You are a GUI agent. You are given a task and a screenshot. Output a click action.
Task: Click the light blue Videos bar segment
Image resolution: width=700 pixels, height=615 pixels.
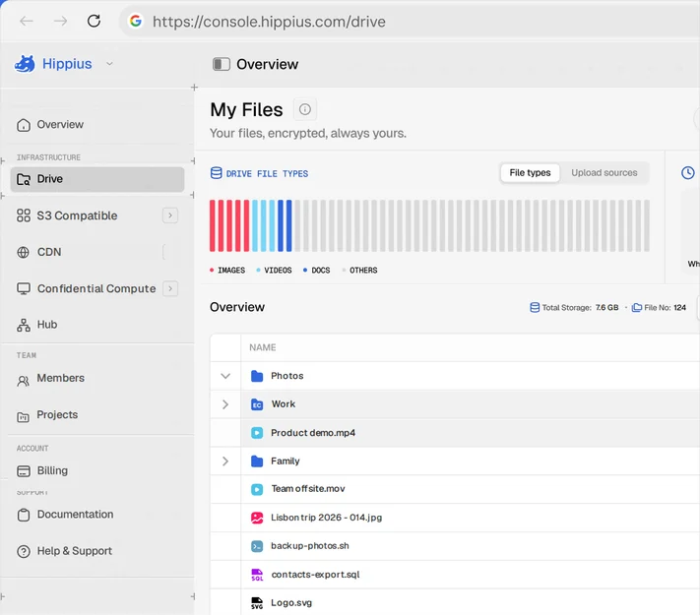click(264, 225)
